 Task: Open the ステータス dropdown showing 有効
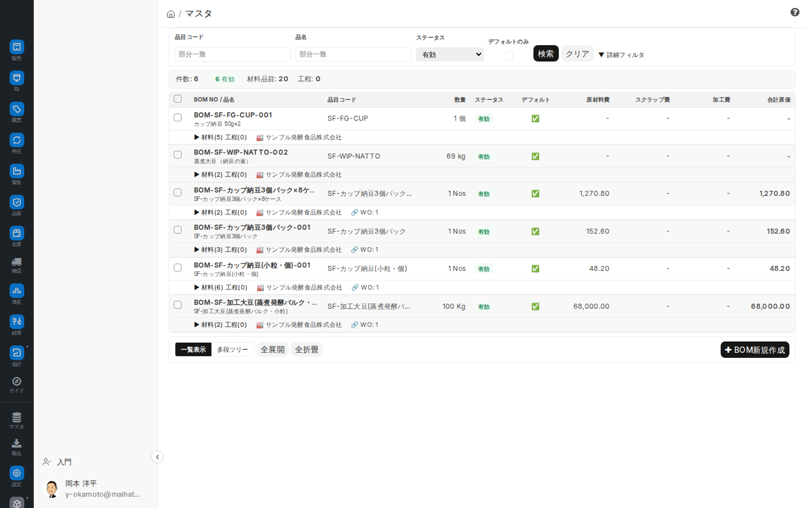(450, 55)
